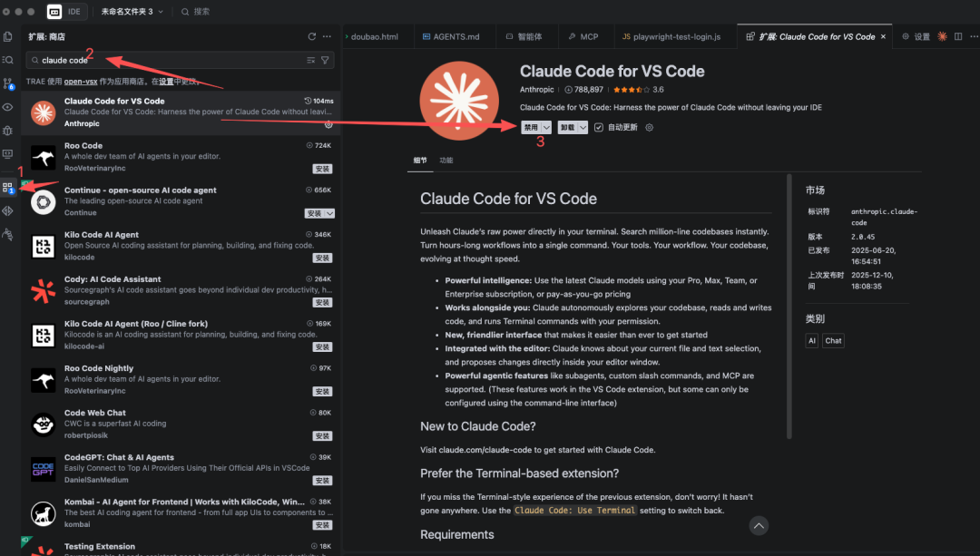Open the project folder dropdown in title bar
Screen dimensions: 980x556
(x=132, y=11)
